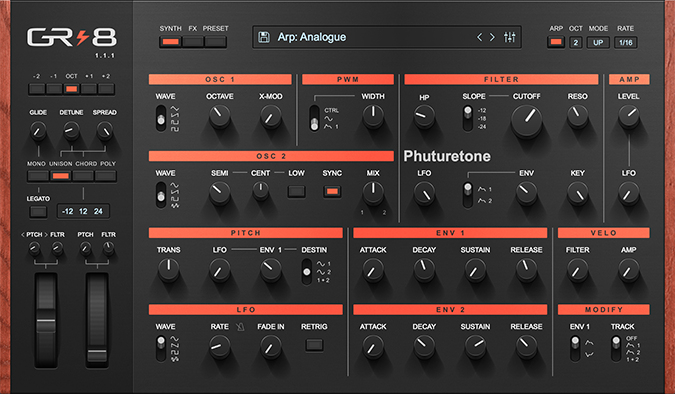Click the pitch TRANS knob

[168, 270]
